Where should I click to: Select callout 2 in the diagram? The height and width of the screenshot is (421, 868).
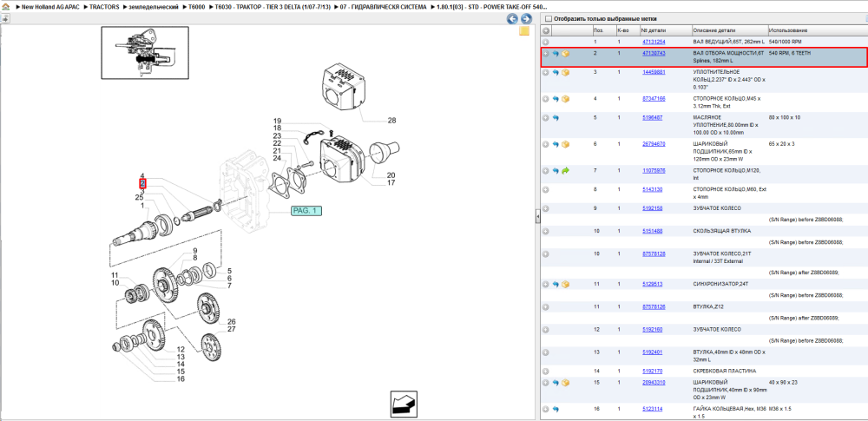click(x=142, y=183)
